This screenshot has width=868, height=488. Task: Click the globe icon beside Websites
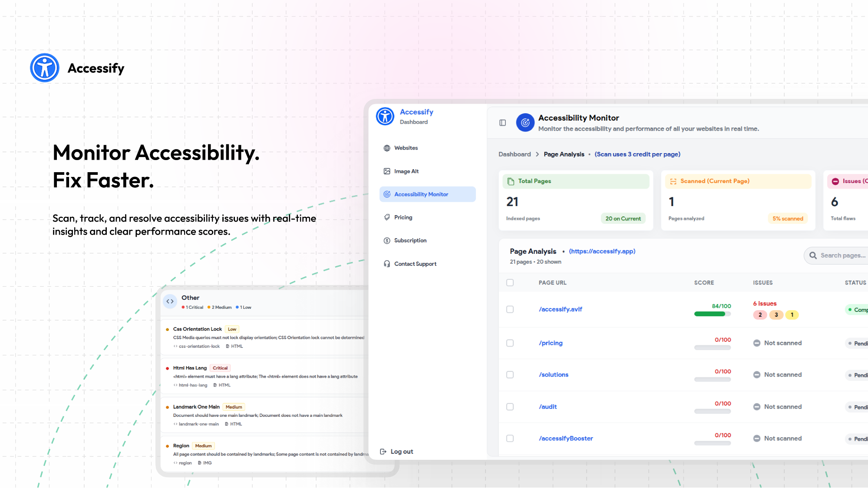click(387, 148)
